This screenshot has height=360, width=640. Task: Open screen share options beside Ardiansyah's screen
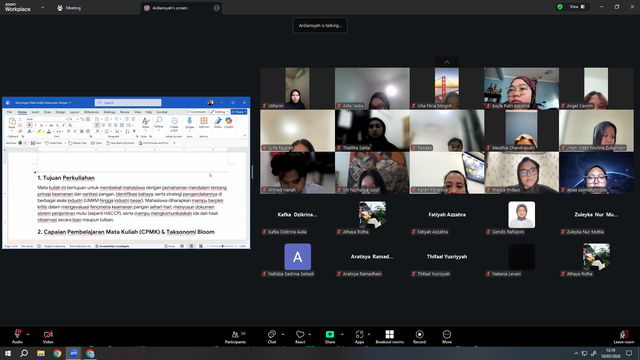(x=216, y=8)
